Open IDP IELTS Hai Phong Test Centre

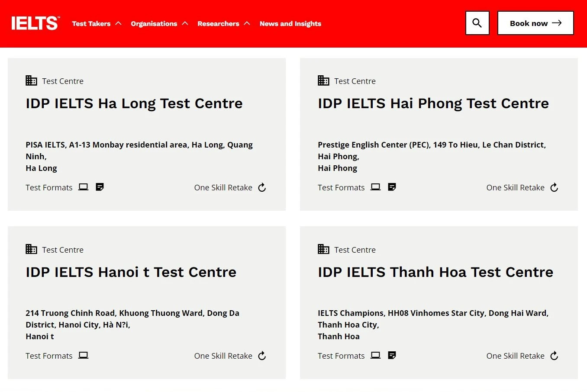[x=433, y=103]
